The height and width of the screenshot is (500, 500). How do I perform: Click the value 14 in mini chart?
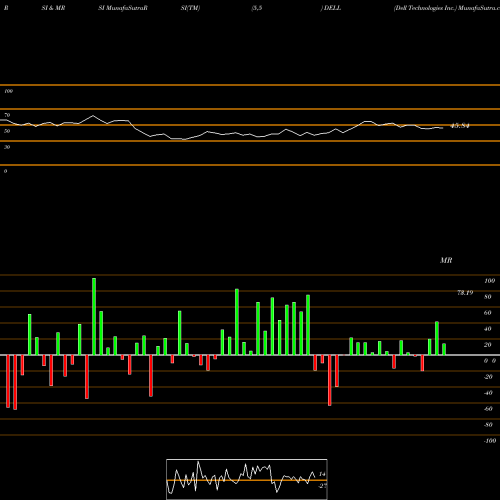(322, 474)
